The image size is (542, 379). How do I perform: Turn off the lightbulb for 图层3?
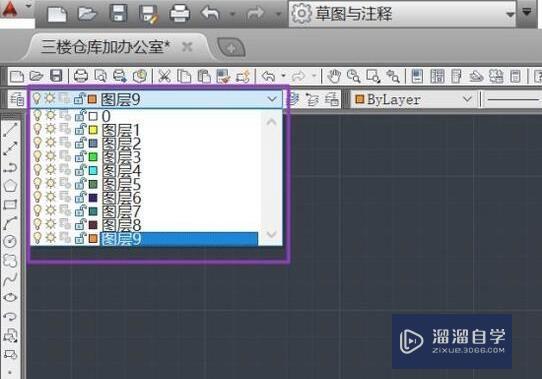pyautogui.click(x=37, y=157)
